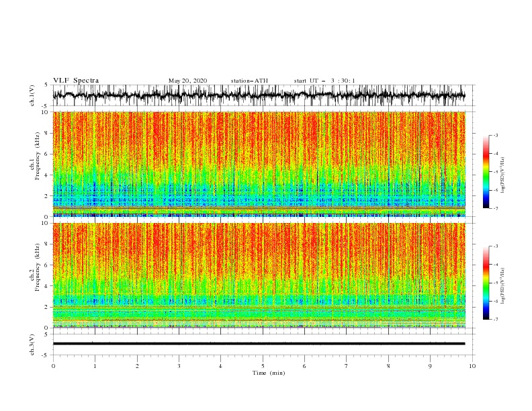Click the "5" volt tick on ch.1(V) axis
This screenshot has height=411, width=532.
[x=47, y=85]
